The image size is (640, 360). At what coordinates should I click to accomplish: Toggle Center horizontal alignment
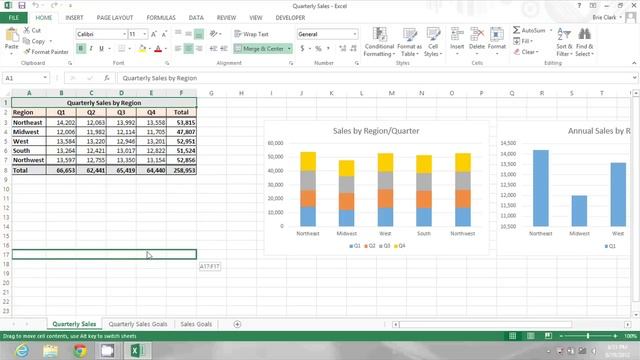189,49
